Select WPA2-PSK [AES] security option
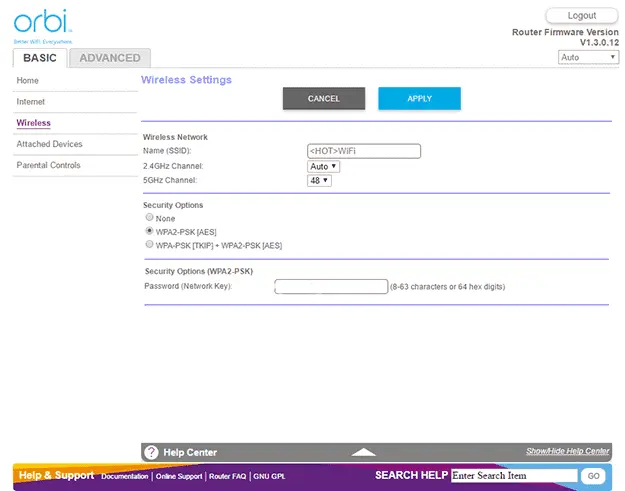Viewport: 625px width, 491px height. point(150,231)
